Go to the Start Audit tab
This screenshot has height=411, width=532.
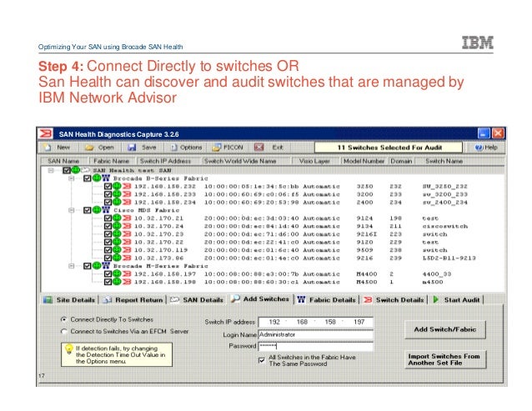click(x=457, y=300)
